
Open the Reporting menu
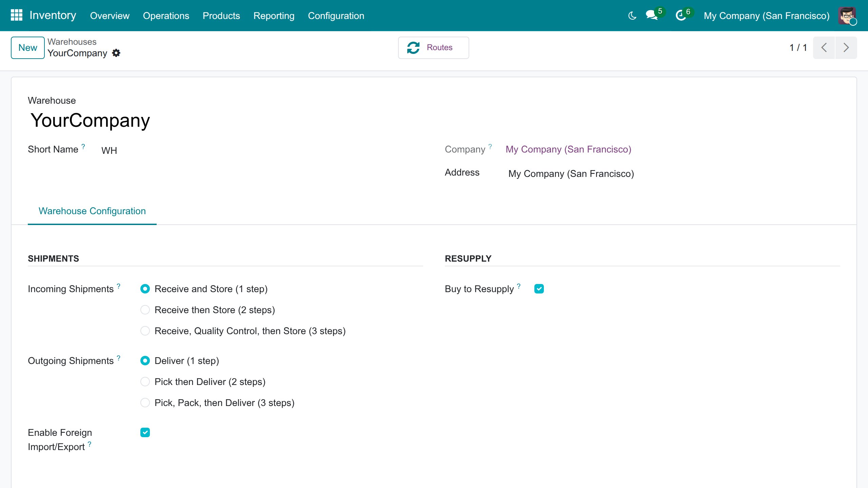tap(274, 16)
